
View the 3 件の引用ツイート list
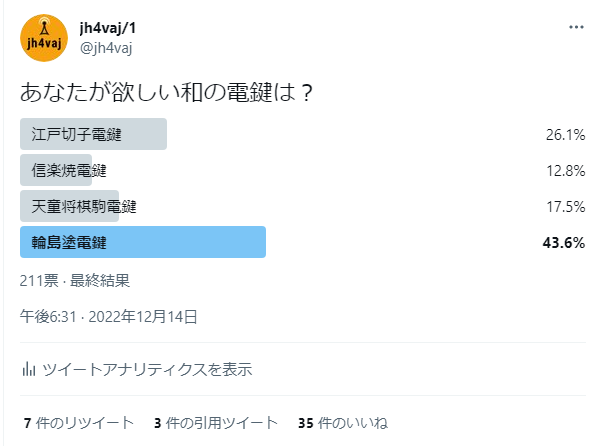[x=215, y=423]
